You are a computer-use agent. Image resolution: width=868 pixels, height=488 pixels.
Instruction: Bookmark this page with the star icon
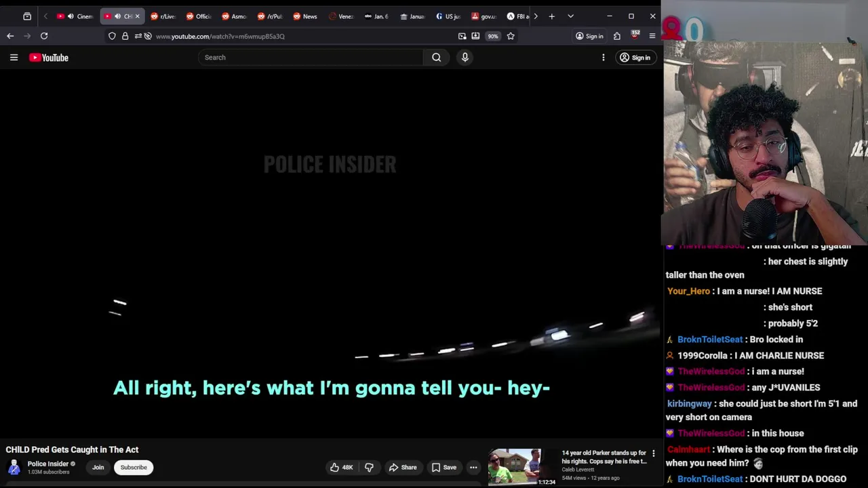[511, 36]
